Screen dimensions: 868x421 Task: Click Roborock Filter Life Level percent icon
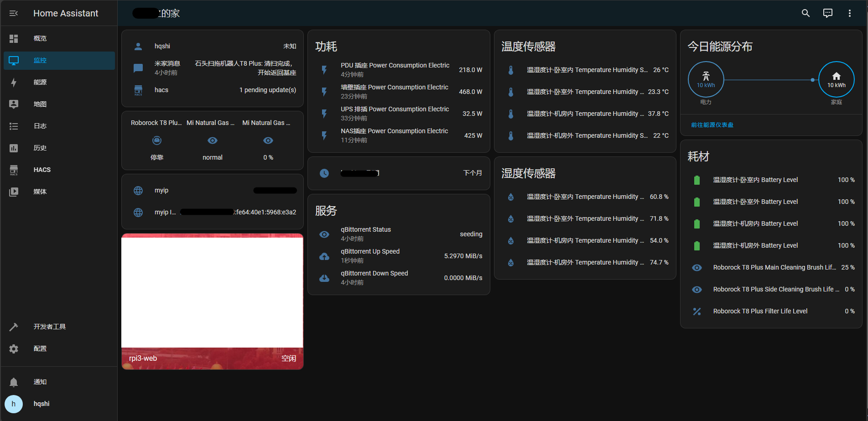coord(697,312)
